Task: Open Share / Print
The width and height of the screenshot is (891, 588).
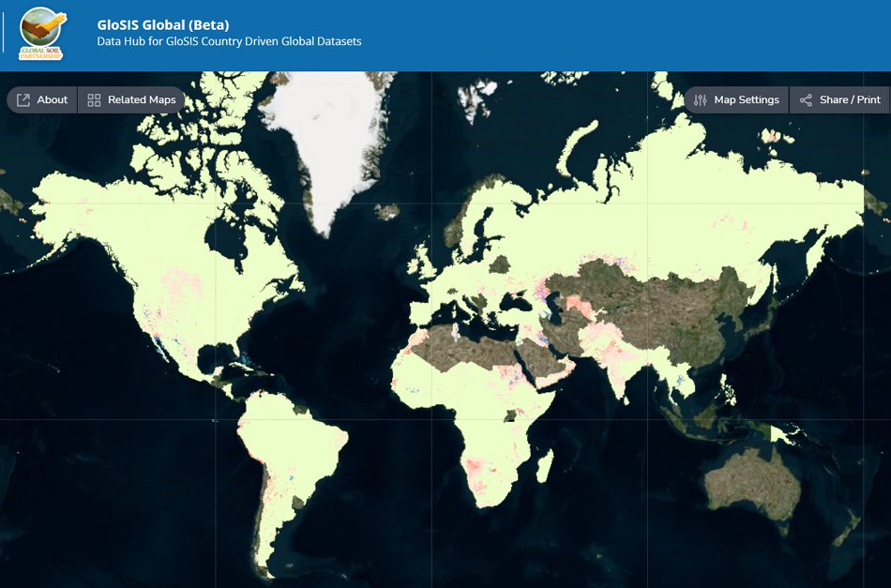Action: pos(839,100)
